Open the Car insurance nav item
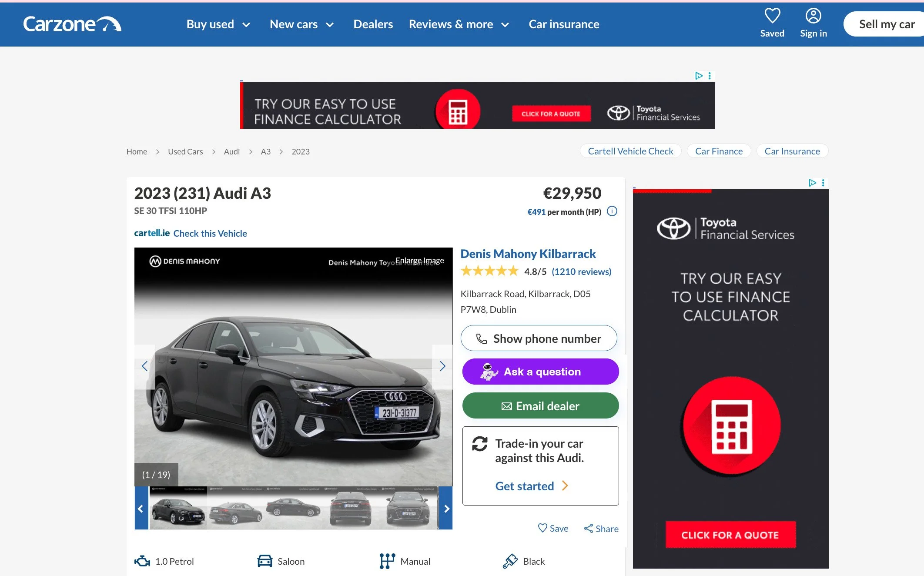 (564, 24)
